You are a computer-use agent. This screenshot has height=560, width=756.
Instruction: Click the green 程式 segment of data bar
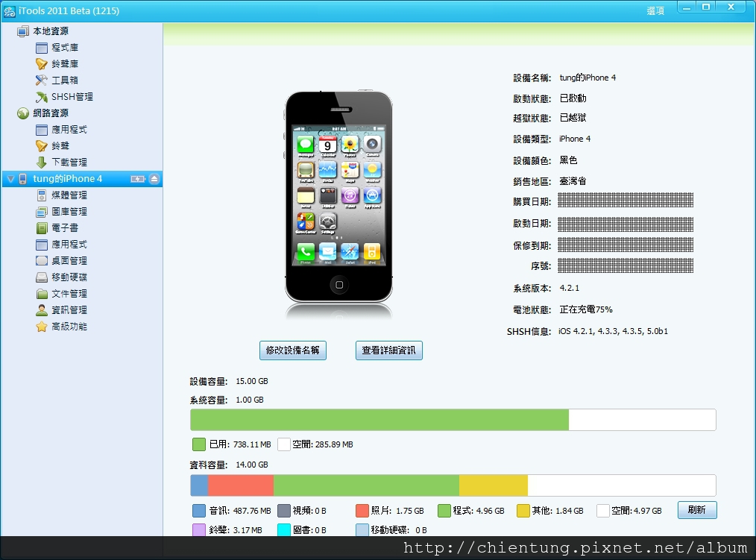pos(366,485)
